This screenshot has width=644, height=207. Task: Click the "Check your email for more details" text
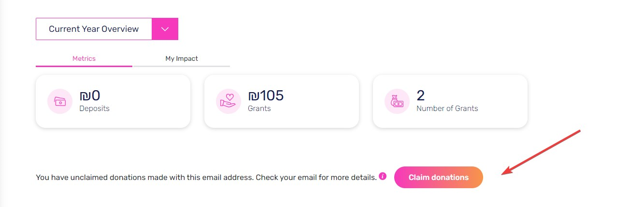pos(316,178)
